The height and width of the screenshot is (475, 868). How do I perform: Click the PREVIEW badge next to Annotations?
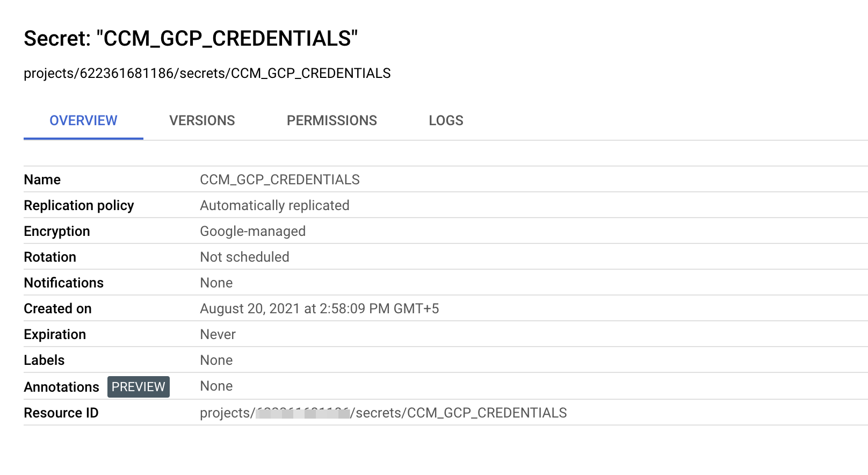tap(139, 387)
